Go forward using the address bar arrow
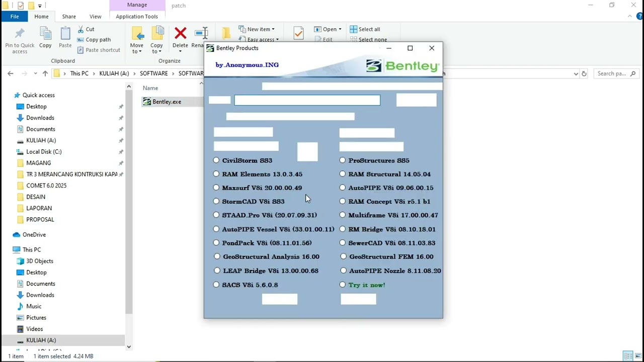 [24, 73]
